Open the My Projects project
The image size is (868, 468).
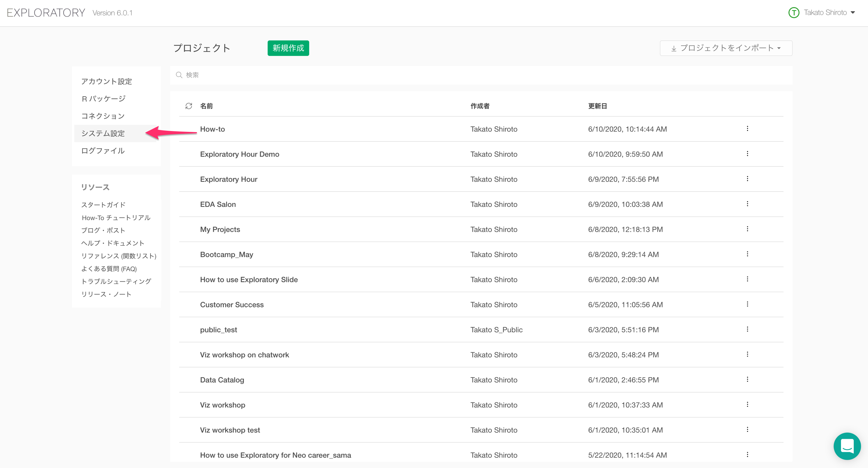220,229
